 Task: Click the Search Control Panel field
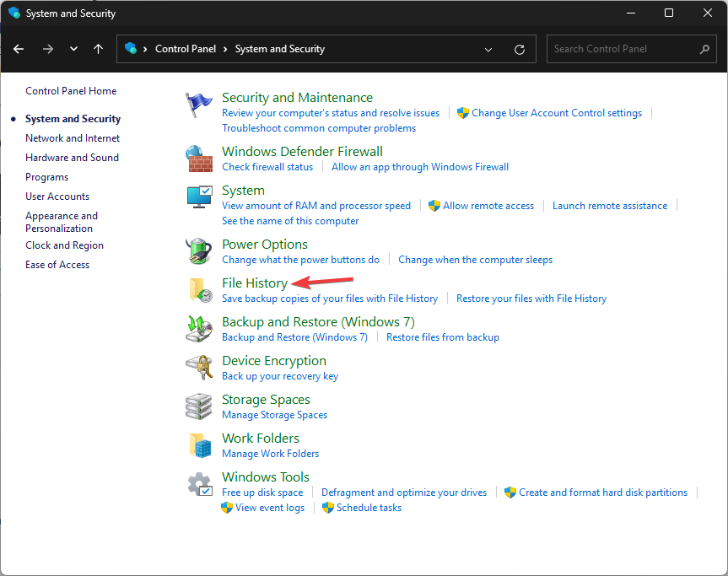click(624, 49)
